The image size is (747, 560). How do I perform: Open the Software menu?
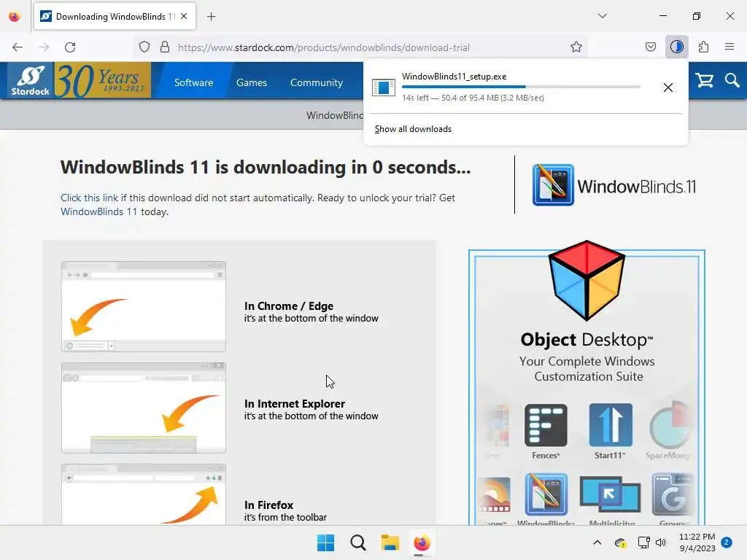193,82
